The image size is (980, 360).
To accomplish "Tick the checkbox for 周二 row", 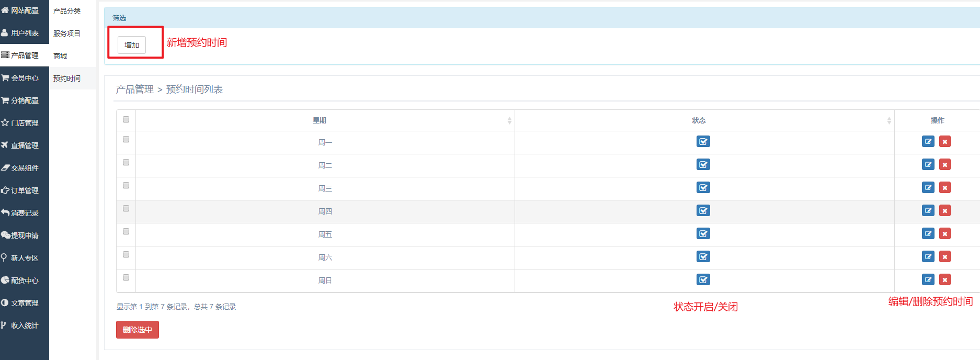I will pos(126,162).
